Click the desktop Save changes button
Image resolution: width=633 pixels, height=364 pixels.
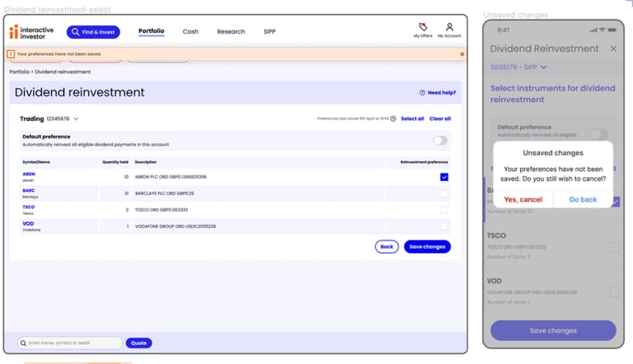427,246
